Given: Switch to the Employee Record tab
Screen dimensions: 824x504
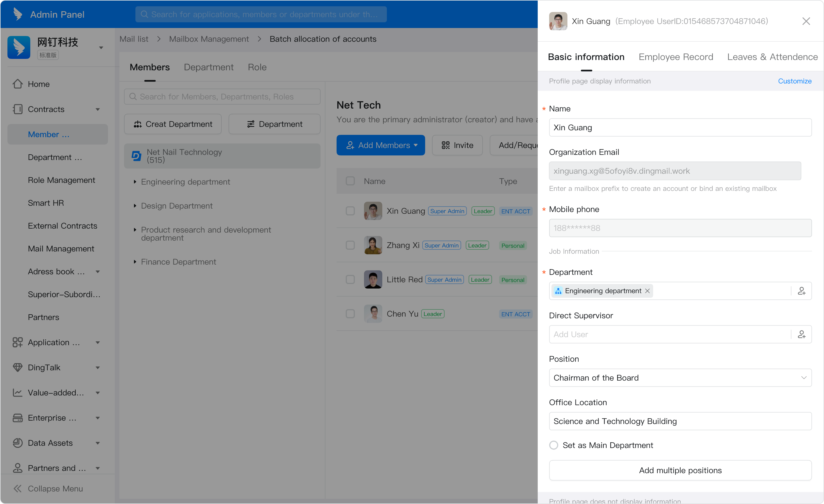Looking at the screenshot, I should (675, 57).
